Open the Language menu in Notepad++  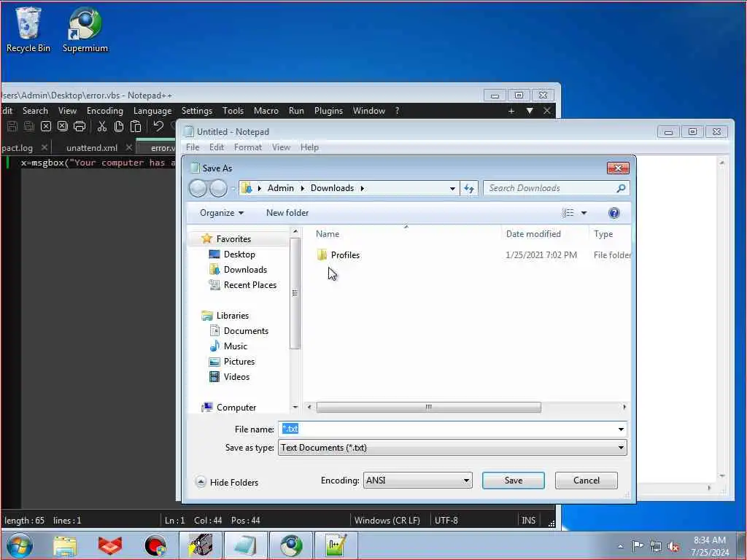tap(152, 111)
